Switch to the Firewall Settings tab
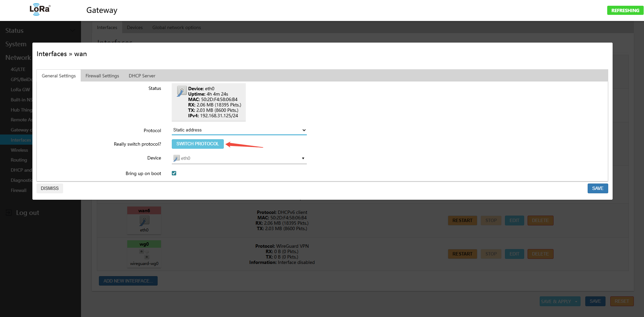Viewport: 644px width, 317px height. pos(102,76)
